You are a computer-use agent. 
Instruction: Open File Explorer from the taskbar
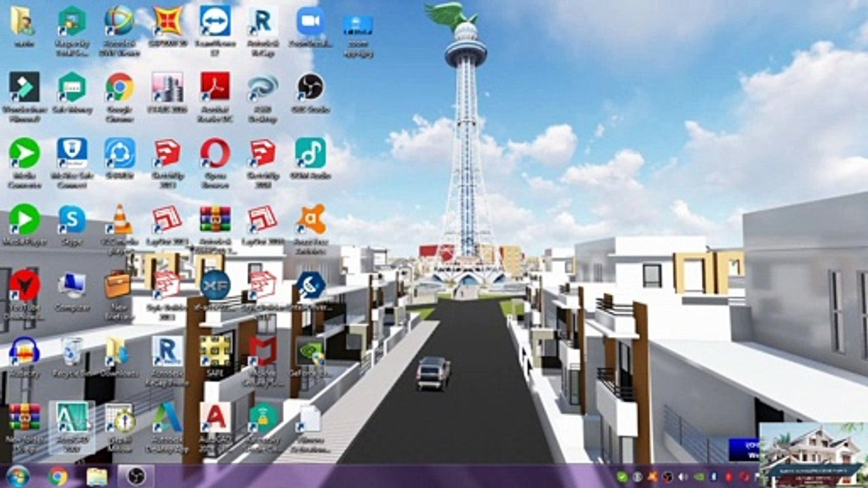pyautogui.click(x=97, y=476)
